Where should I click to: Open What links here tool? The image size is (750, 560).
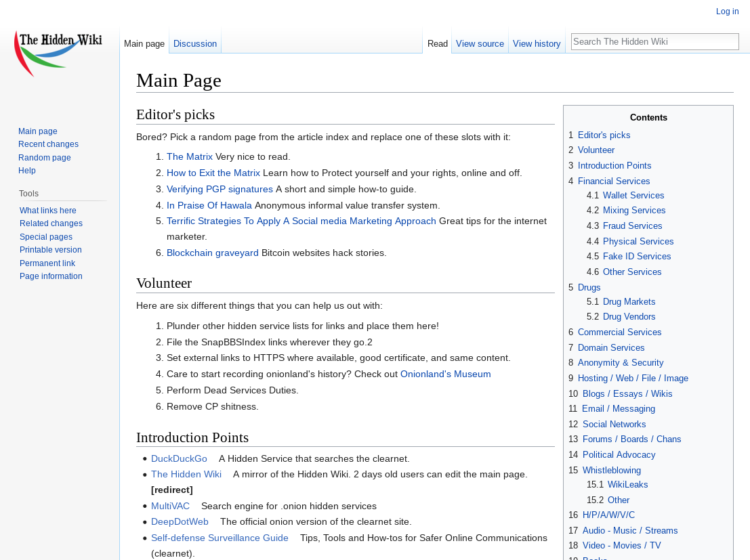[x=48, y=211]
